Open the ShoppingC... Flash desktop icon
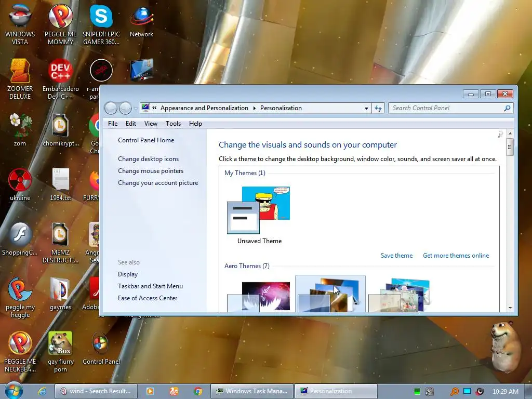Viewport: 532px width, 399px height. 20,239
